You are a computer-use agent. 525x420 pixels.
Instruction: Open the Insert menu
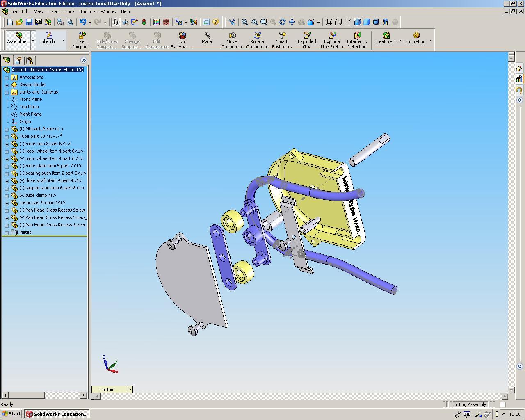[x=54, y=11]
